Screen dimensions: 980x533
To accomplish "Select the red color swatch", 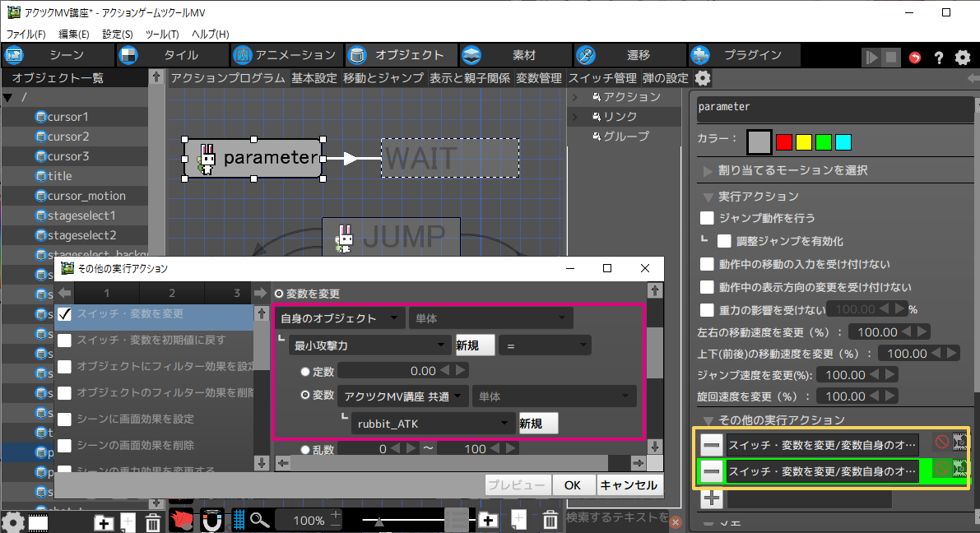I will point(783,142).
